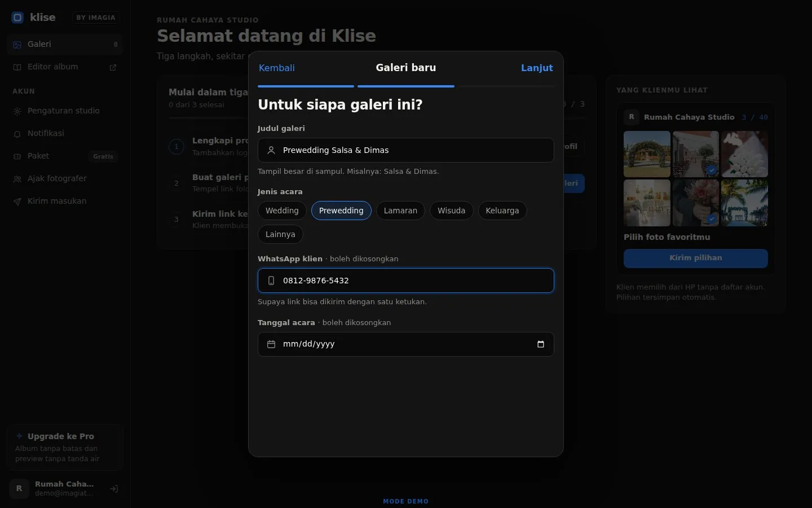Open Pengaturan studio settings
812x508 pixels.
tap(65, 111)
